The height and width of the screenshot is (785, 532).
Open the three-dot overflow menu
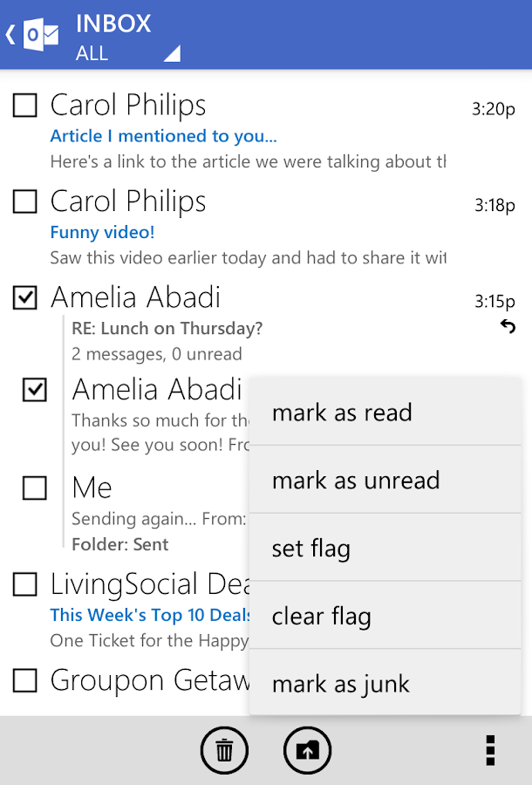click(x=490, y=750)
